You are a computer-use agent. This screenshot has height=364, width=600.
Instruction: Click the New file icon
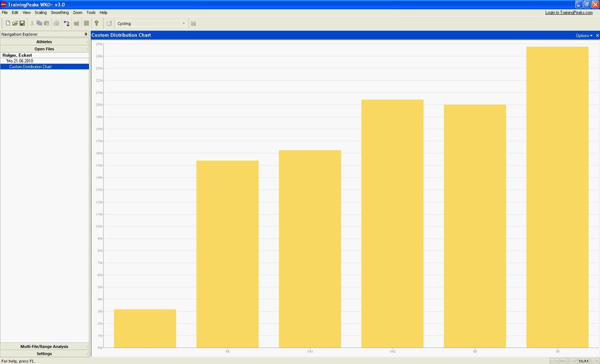(x=8, y=23)
